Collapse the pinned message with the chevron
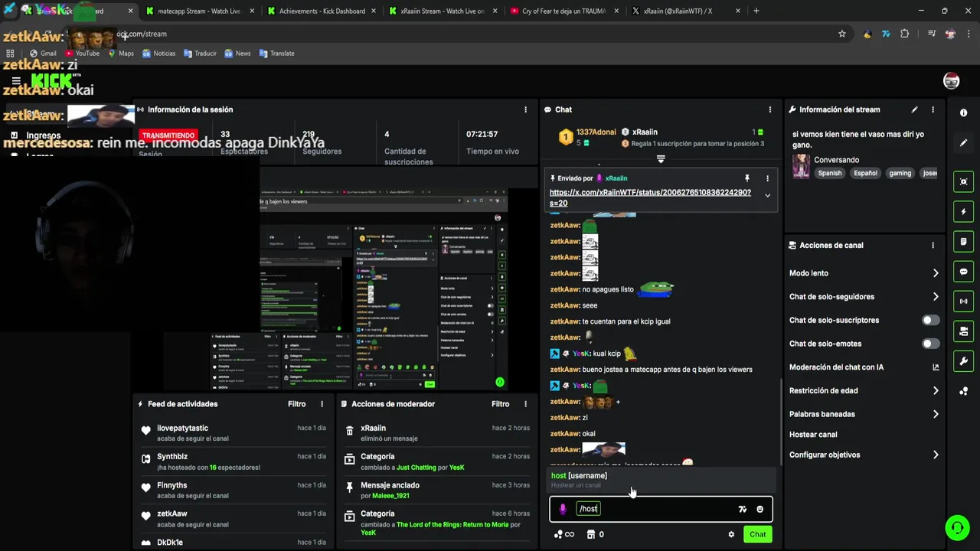Screen dimensions: 980x551 (767, 195)
